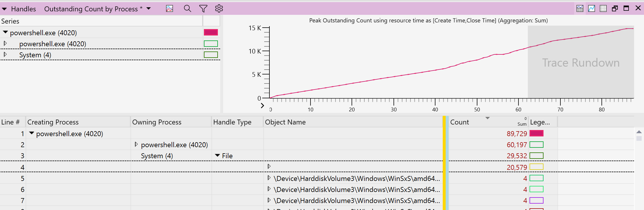The image size is (644, 210).
Task: Open the chart type selector icon
Action: point(170,9)
